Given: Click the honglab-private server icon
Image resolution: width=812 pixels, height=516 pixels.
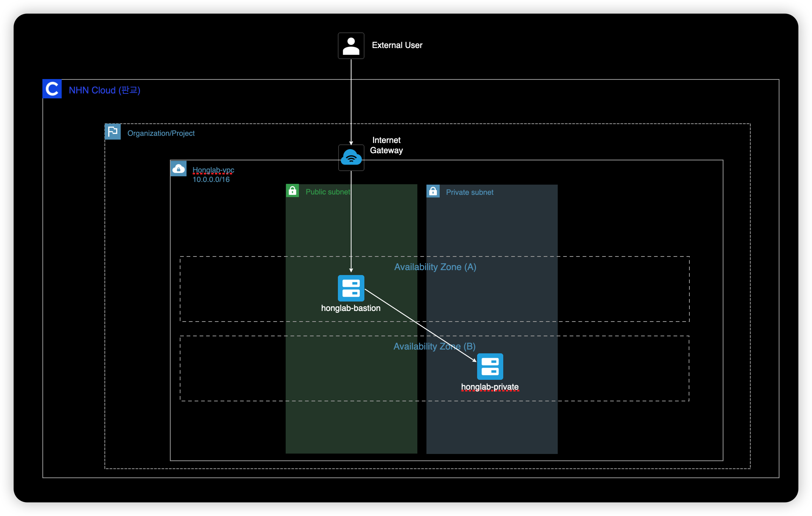Looking at the screenshot, I should pos(490,366).
